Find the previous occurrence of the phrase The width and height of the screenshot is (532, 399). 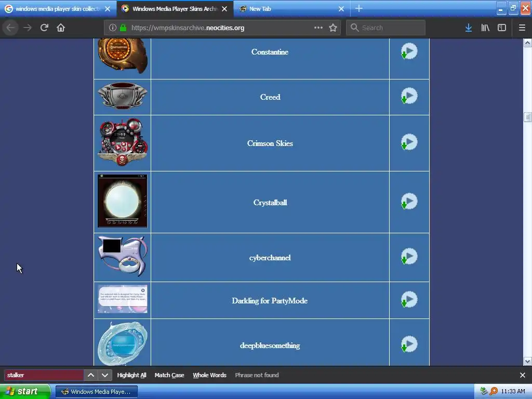click(x=91, y=375)
